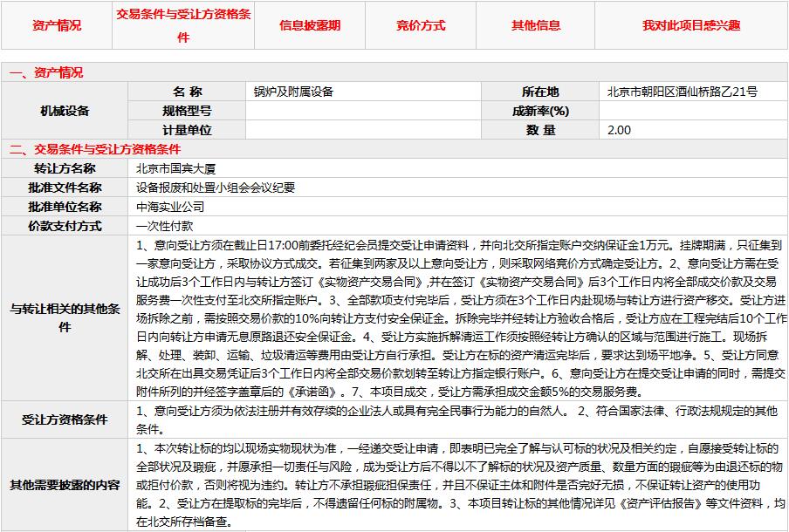This screenshot has width=789, height=532.
Task: Click the 一、资产情况 section header
Action: 46,73
